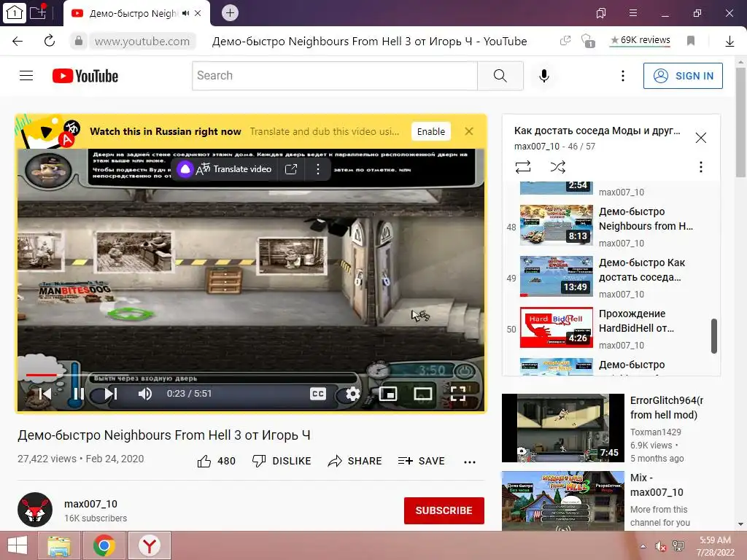View site security lock icon
This screenshot has width=747, height=560.
coord(79,41)
